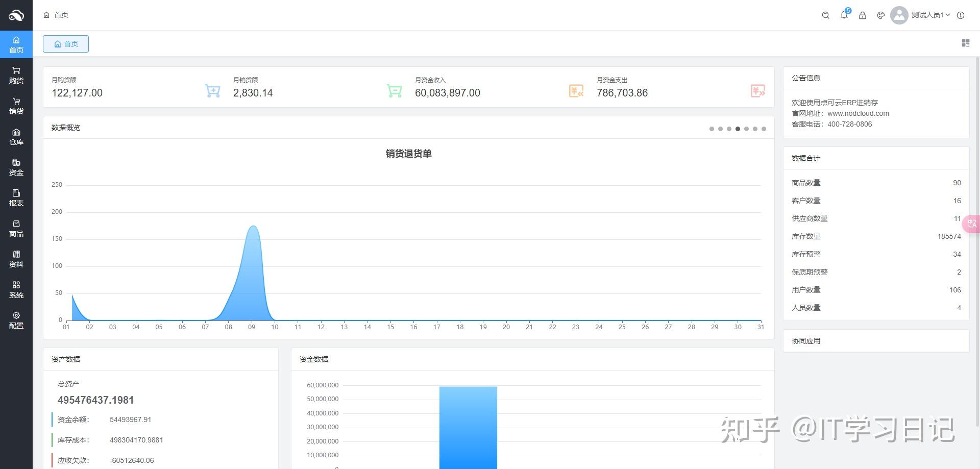Screen dimensions: 980x469
Task: Open the 仓库 warehouse sidebar menu
Action: (x=16, y=137)
